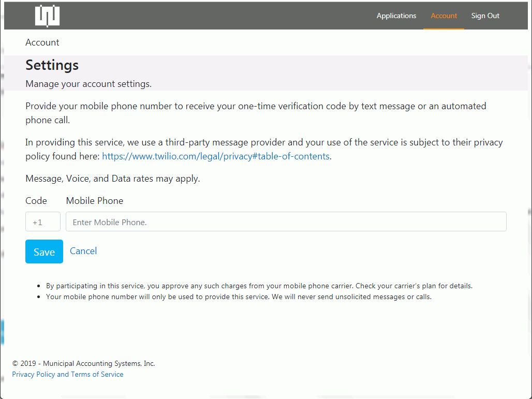
Task: Open Privacy Policy and Terms of Service
Action: pos(68,374)
